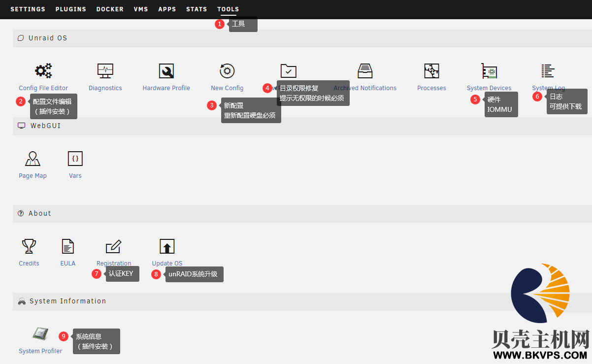Click the System Devices link text
The width and height of the screenshot is (592, 364).
489,88
